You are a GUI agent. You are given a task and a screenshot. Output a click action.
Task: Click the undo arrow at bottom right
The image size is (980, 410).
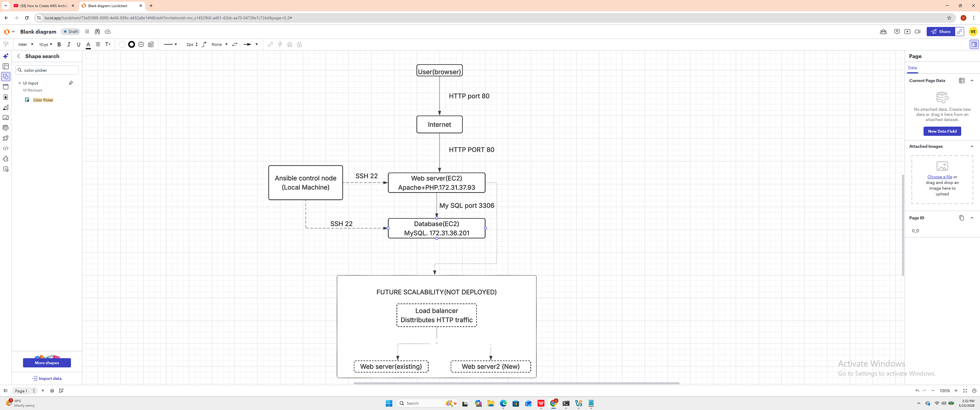[x=917, y=391]
